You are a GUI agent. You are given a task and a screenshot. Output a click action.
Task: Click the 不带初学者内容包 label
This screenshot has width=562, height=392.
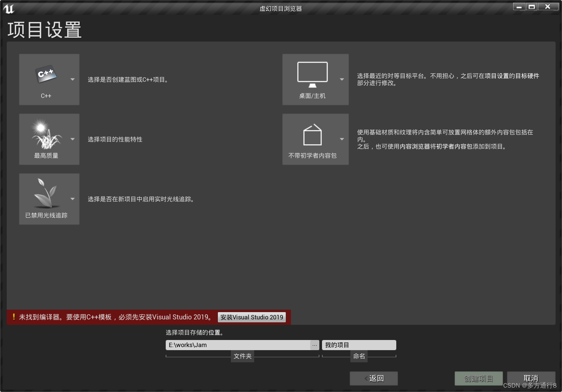313,156
